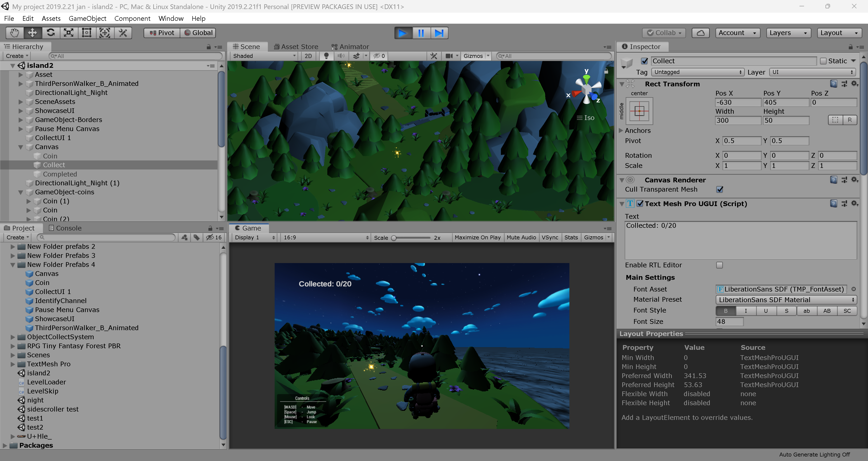Image resolution: width=868 pixels, height=461 pixels.
Task: Select the Transform tool
Action: (105, 33)
